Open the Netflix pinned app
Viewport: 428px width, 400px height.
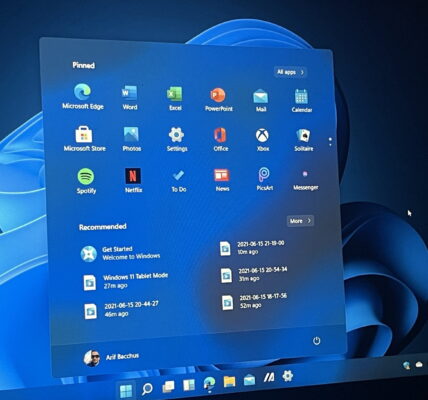coord(133,180)
